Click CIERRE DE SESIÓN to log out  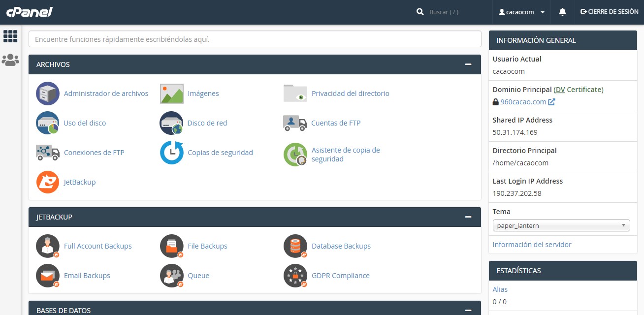click(610, 12)
